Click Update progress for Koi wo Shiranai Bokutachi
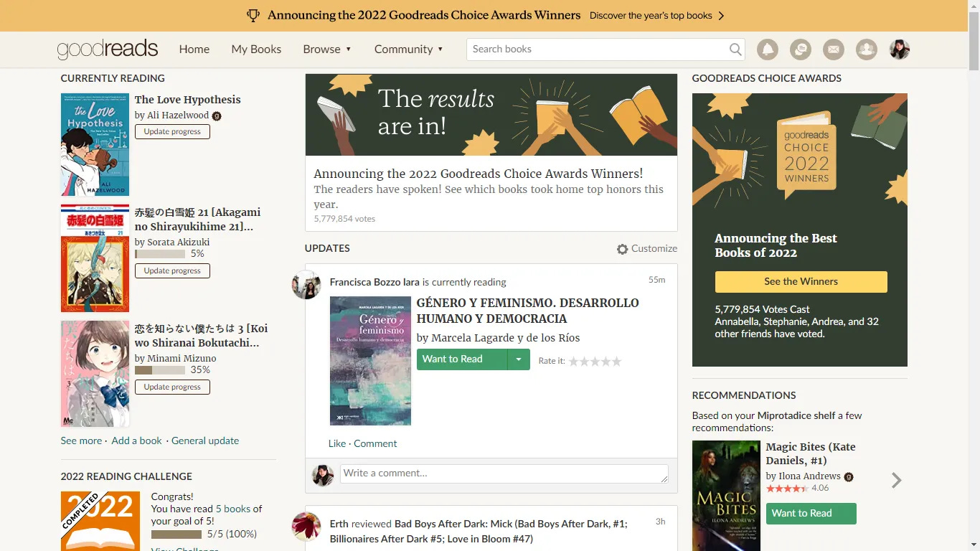Image resolution: width=980 pixels, height=551 pixels. tap(172, 387)
